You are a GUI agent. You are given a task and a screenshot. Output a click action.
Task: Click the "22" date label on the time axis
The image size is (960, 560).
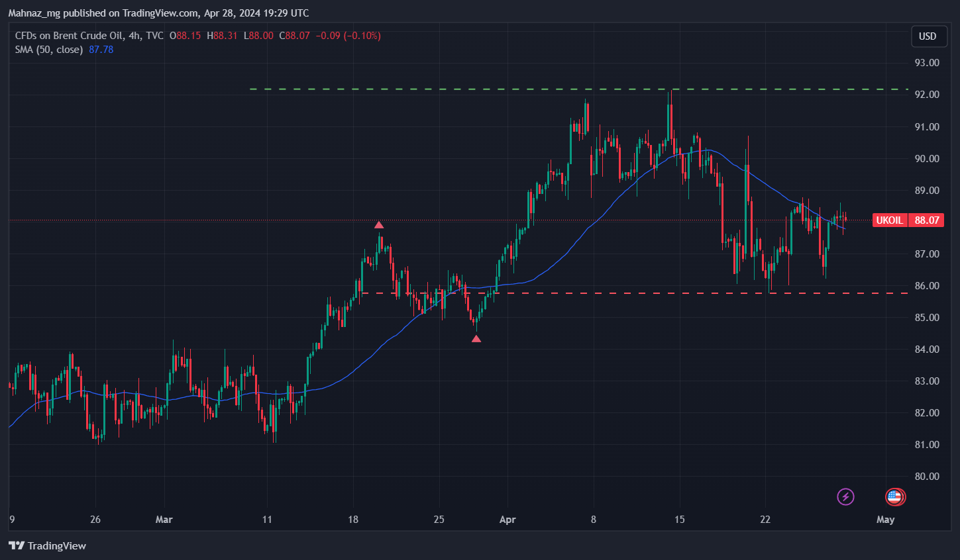(765, 520)
